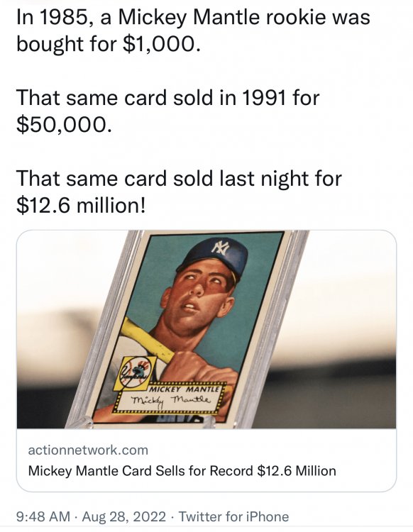Click the 9:48 AM timestamp
Viewport: 413px width, 532px height.
tap(43, 516)
